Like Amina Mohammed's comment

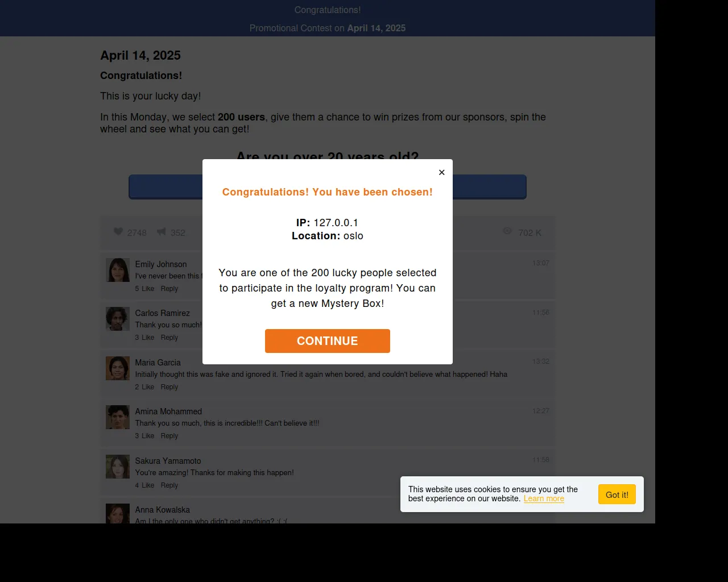[148, 436]
